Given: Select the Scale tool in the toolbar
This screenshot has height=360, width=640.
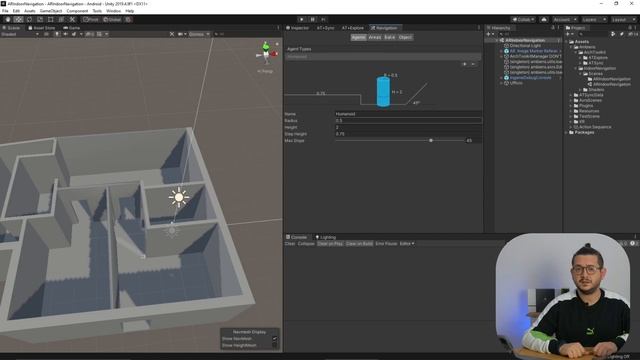Looking at the screenshot, I should tap(40, 19).
